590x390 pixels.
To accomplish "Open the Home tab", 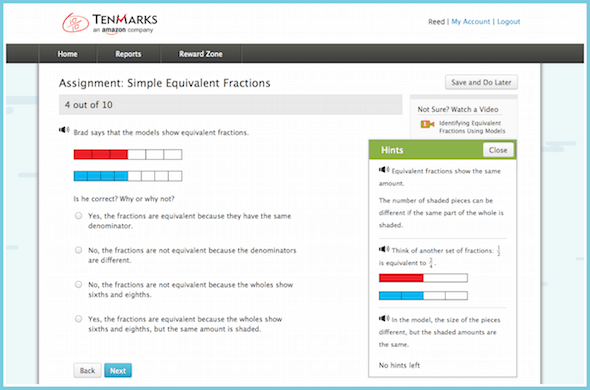I will point(68,54).
